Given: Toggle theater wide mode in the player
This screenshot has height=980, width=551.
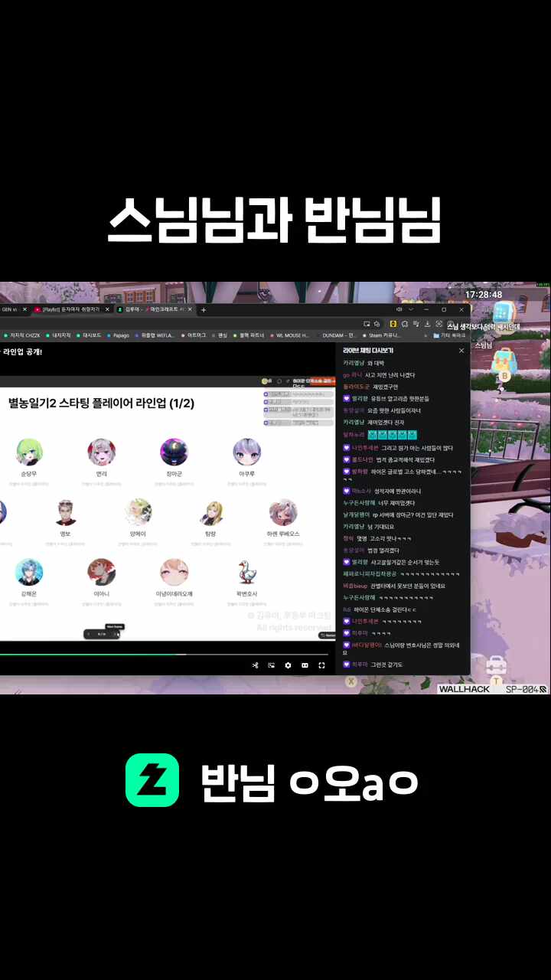Looking at the screenshot, I should [305, 665].
